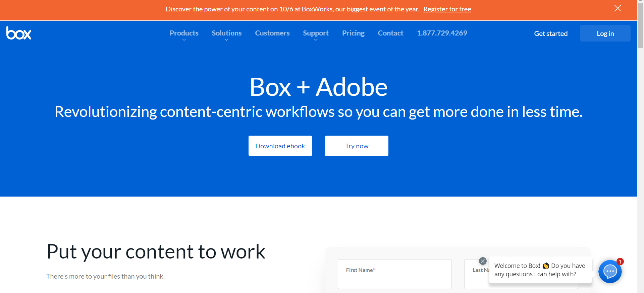Click the Register for free link

(x=447, y=9)
